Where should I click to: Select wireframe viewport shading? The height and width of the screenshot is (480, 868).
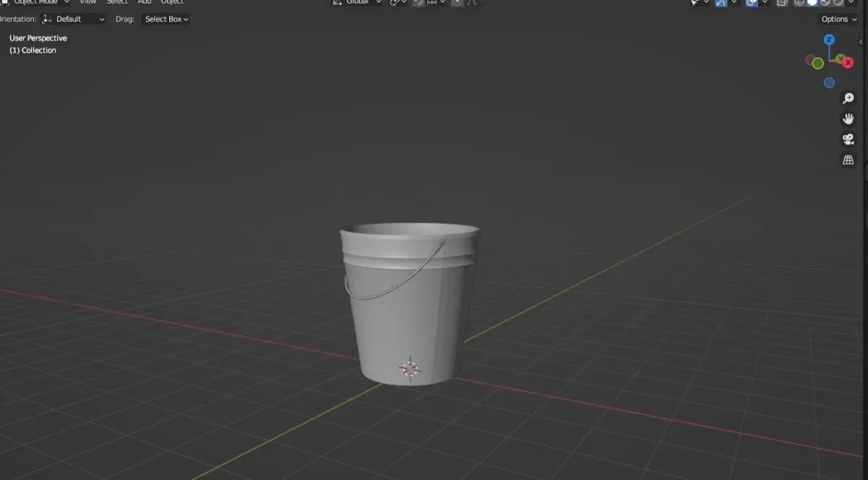coord(799,2)
